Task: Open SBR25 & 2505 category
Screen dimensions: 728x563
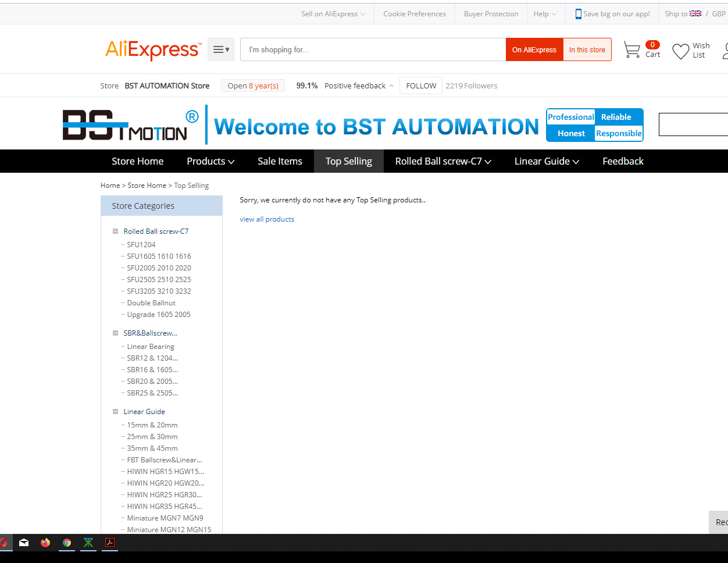Action: pyautogui.click(x=152, y=393)
